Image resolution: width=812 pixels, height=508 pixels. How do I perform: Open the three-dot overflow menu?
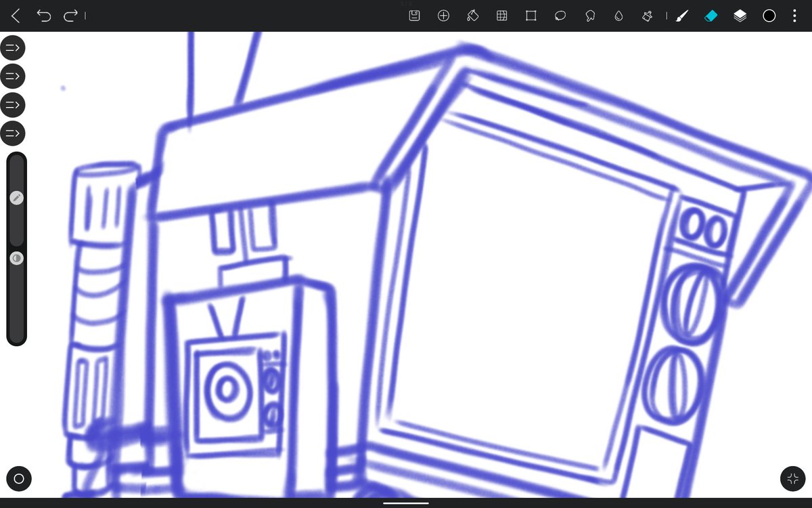pos(794,15)
